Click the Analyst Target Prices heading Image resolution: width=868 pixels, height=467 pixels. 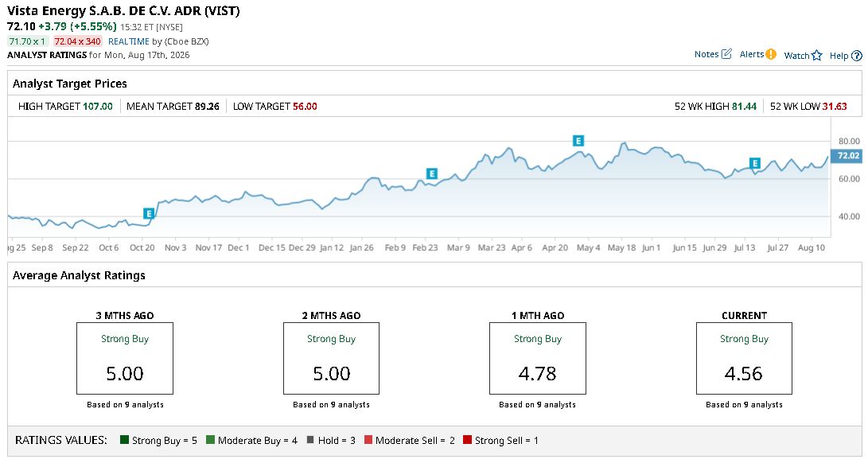tap(70, 84)
